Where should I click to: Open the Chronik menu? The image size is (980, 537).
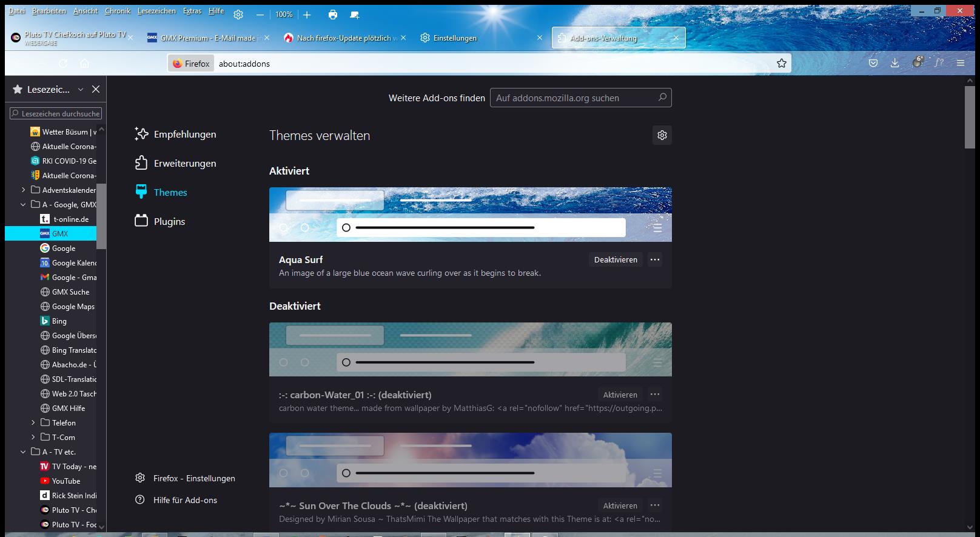click(118, 11)
